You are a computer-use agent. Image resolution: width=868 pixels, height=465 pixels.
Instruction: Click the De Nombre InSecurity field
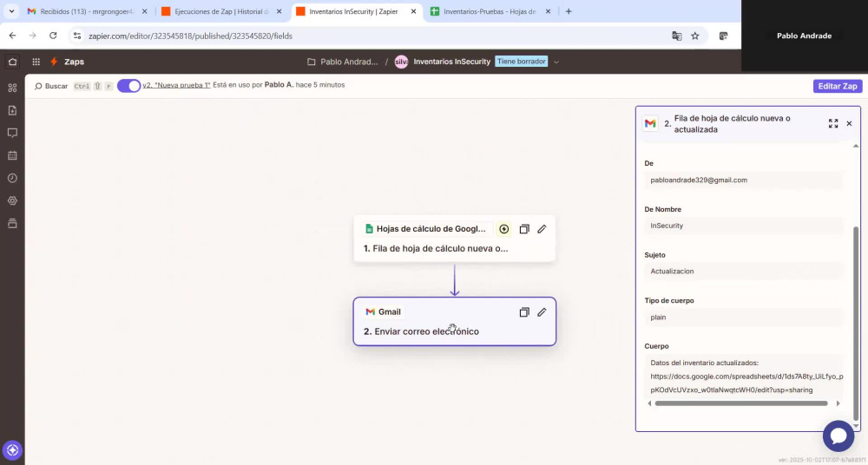744,226
